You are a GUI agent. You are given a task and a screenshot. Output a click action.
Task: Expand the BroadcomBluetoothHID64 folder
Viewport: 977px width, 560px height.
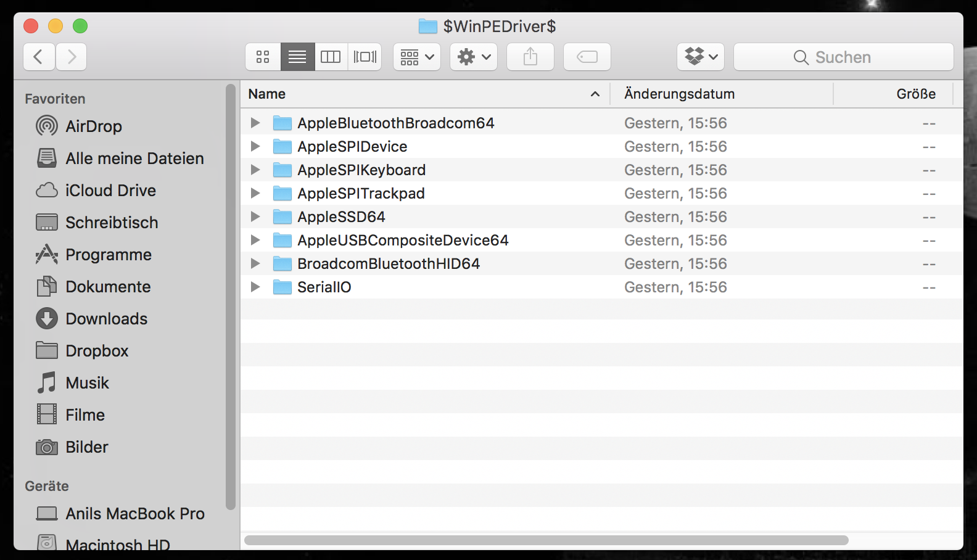coord(255,263)
